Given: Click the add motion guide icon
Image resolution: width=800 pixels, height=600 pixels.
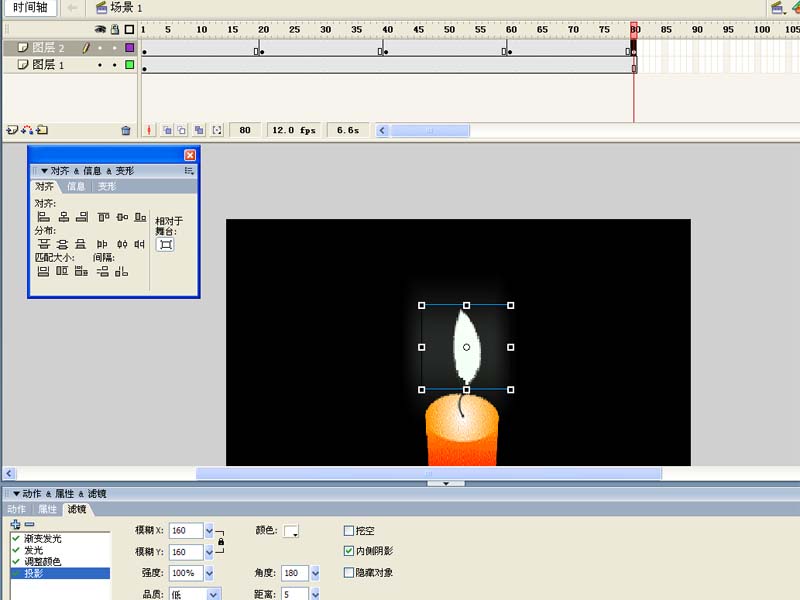Looking at the screenshot, I should [x=27, y=130].
